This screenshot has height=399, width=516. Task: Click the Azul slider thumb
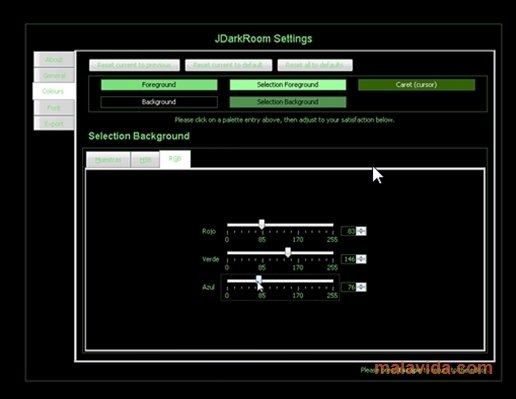[259, 280]
